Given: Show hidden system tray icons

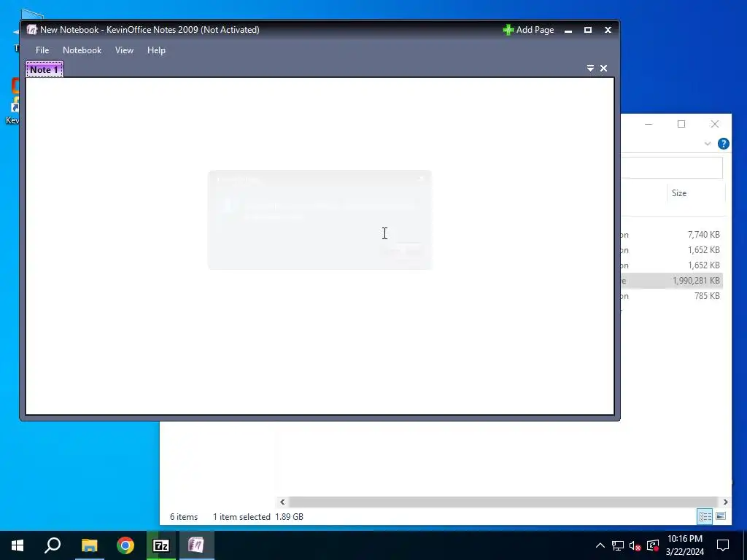Looking at the screenshot, I should click(600, 545).
